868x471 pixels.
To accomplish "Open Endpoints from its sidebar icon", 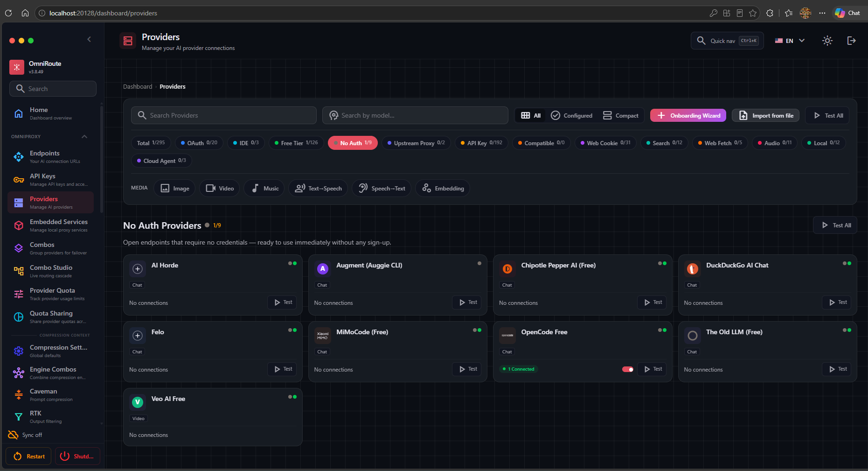I will [x=19, y=157].
